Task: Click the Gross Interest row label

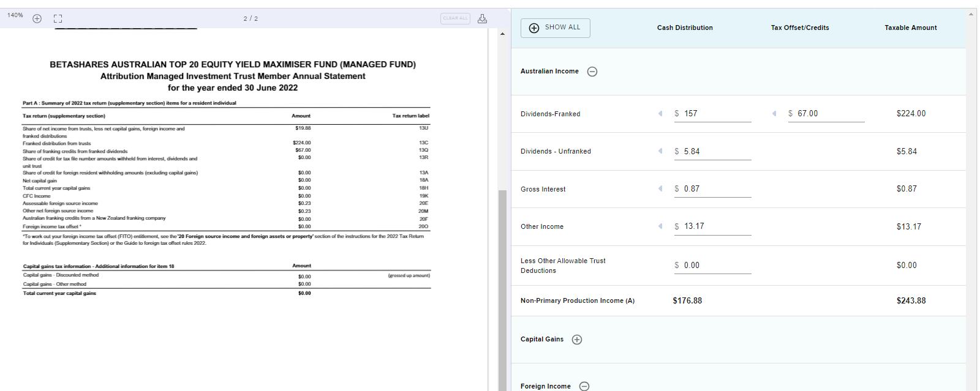Action: [x=543, y=190]
